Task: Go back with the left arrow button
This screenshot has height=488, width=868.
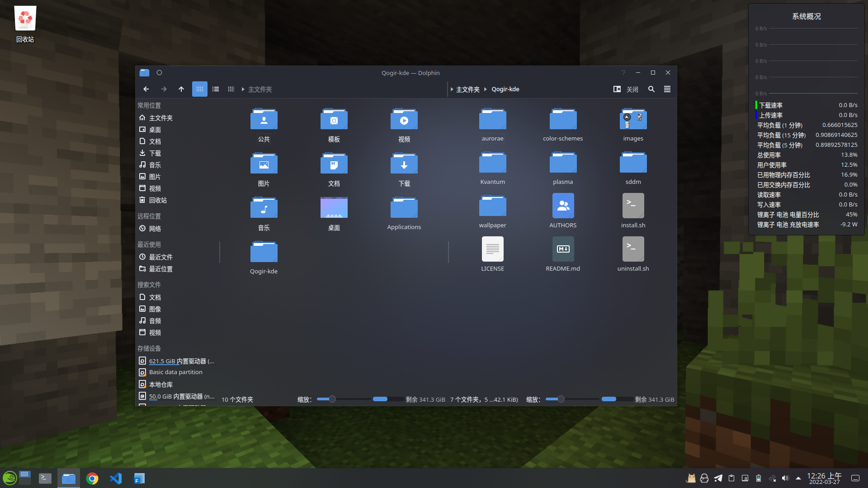Action: (146, 89)
